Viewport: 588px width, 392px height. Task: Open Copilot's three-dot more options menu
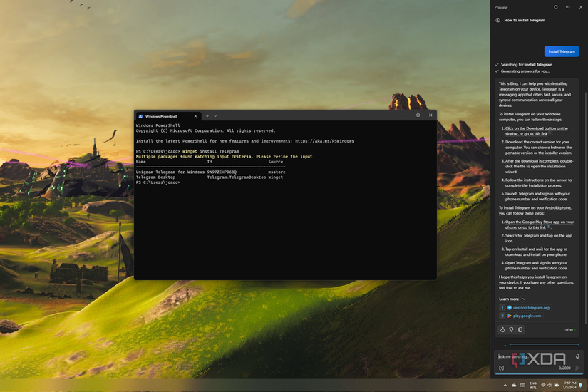[568, 7]
